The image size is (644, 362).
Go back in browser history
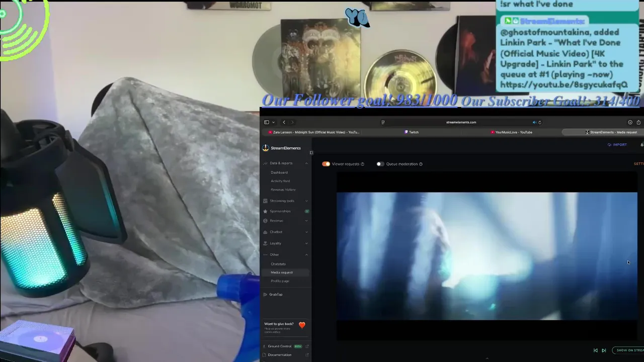pos(284,122)
